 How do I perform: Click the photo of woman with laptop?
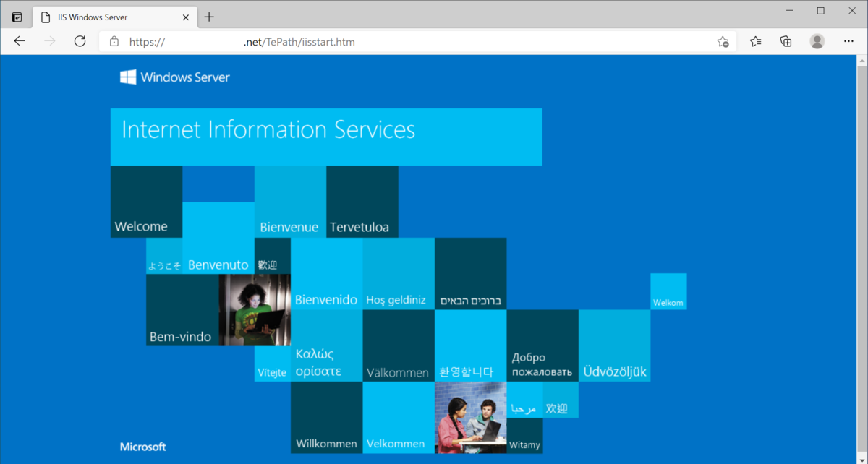pyautogui.click(x=255, y=310)
